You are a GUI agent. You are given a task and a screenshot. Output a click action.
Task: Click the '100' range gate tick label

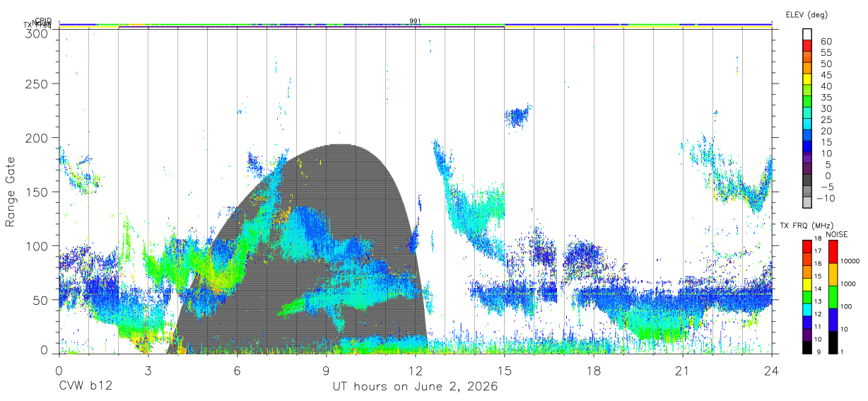coord(37,245)
